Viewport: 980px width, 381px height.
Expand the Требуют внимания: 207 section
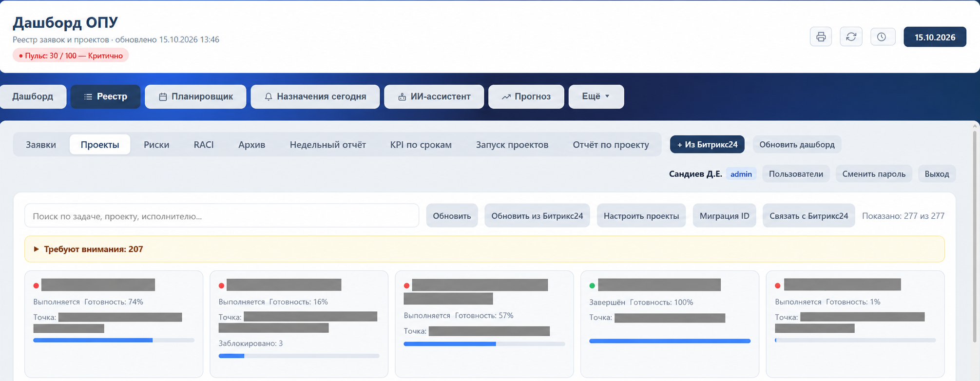click(484, 249)
